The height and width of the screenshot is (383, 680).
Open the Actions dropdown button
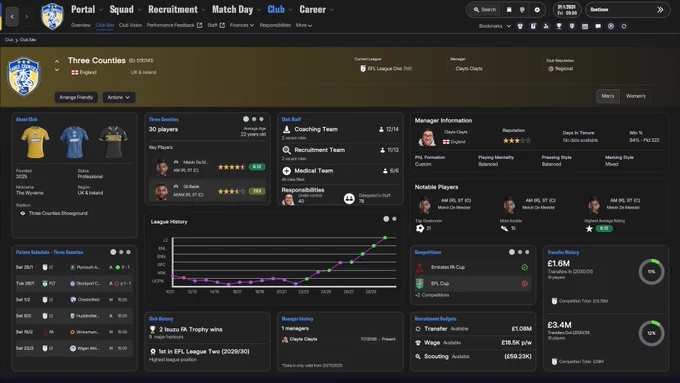click(119, 97)
